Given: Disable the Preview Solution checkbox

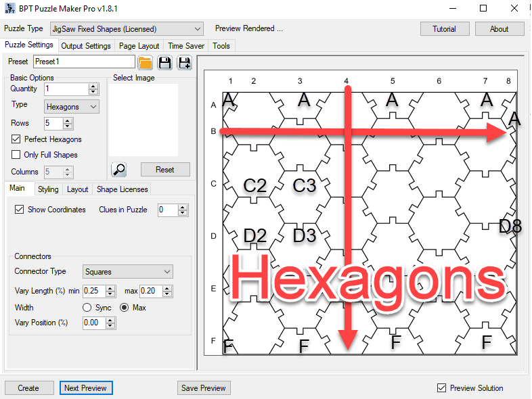Looking at the screenshot, I should coord(442,388).
